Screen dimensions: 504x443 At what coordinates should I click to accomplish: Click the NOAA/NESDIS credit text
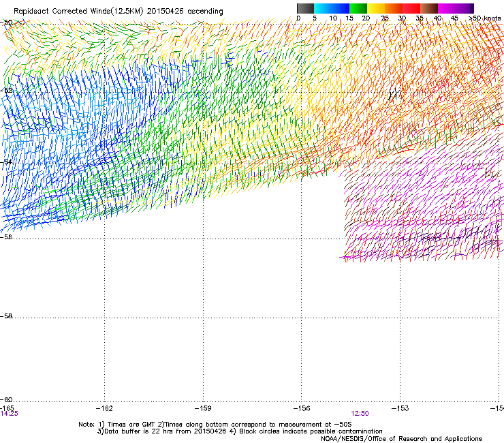coord(401,438)
